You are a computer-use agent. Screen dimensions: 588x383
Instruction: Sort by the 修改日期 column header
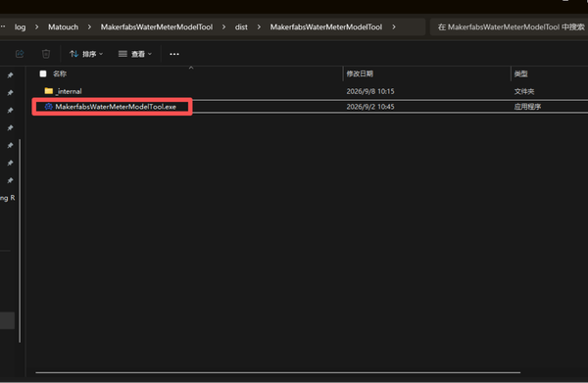(360, 73)
